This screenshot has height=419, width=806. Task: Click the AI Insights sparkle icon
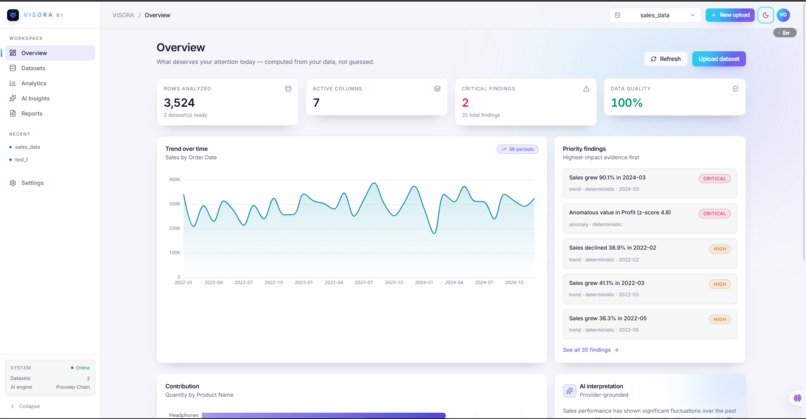coord(13,98)
